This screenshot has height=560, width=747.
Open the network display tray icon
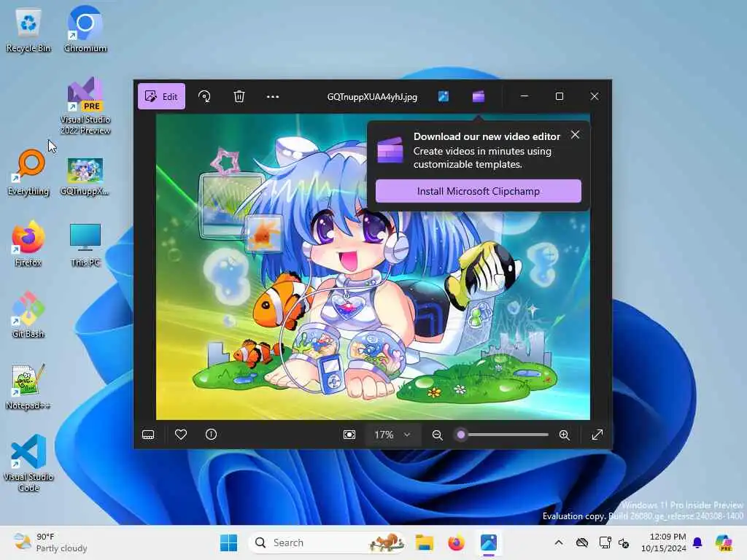click(x=605, y=542)
